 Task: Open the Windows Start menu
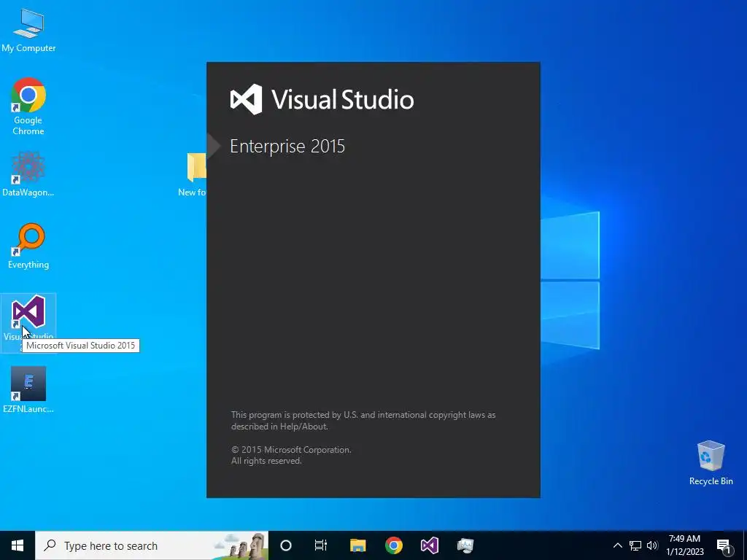pyautogui.click(x=18, y=545)
